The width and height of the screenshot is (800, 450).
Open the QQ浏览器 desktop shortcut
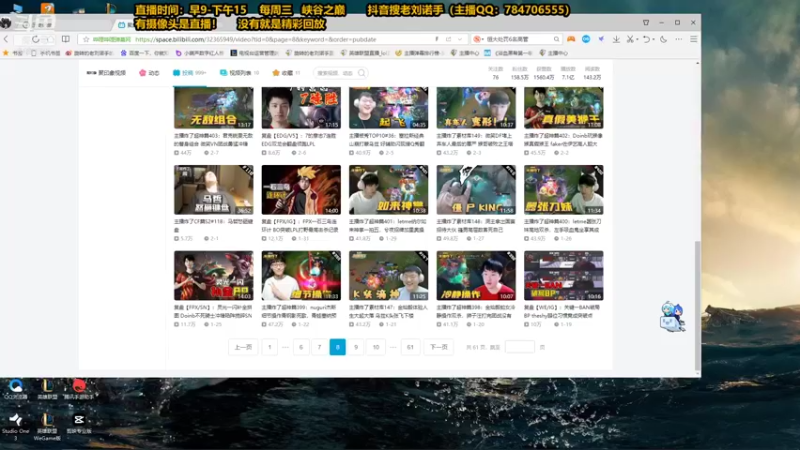point(16,389)
